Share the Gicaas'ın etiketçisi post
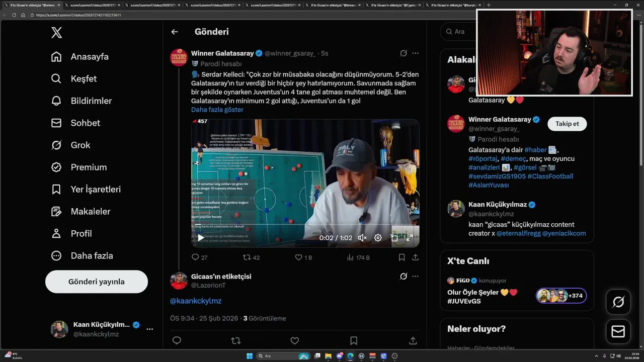The height and width of the screenshot is (362, 644). coord(413,341)
